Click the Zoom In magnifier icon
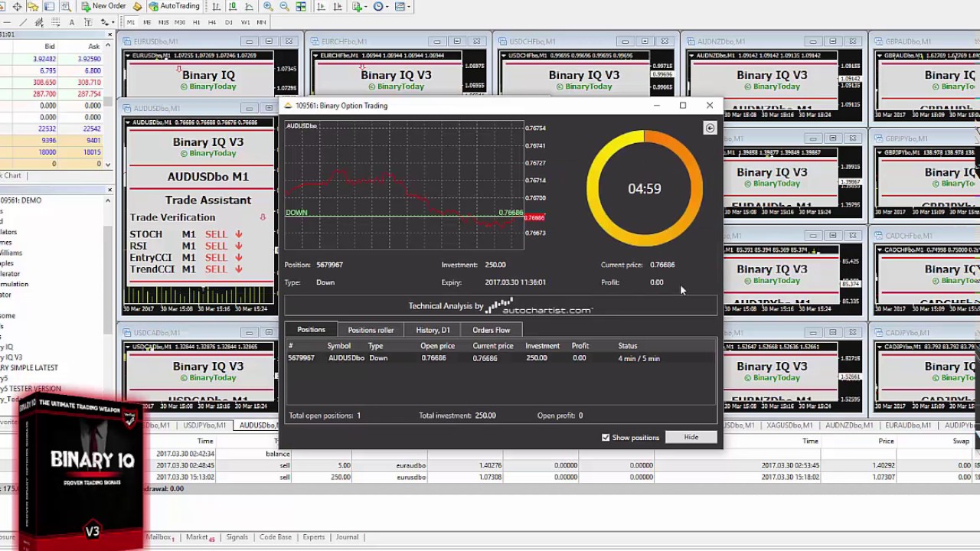This screenshot has height=551, width=980. [x=268, y=6]
